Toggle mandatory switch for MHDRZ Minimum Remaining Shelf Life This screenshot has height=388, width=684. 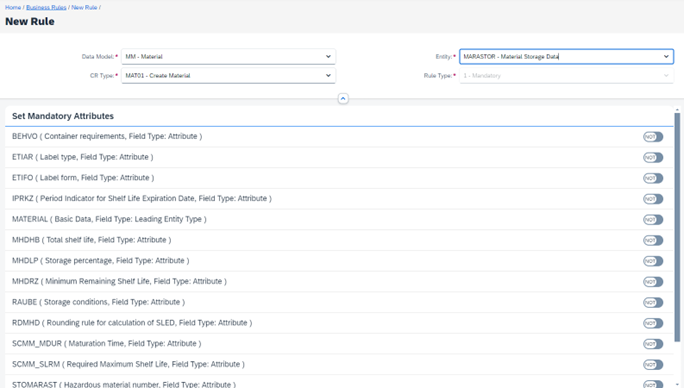coord(653,282)
